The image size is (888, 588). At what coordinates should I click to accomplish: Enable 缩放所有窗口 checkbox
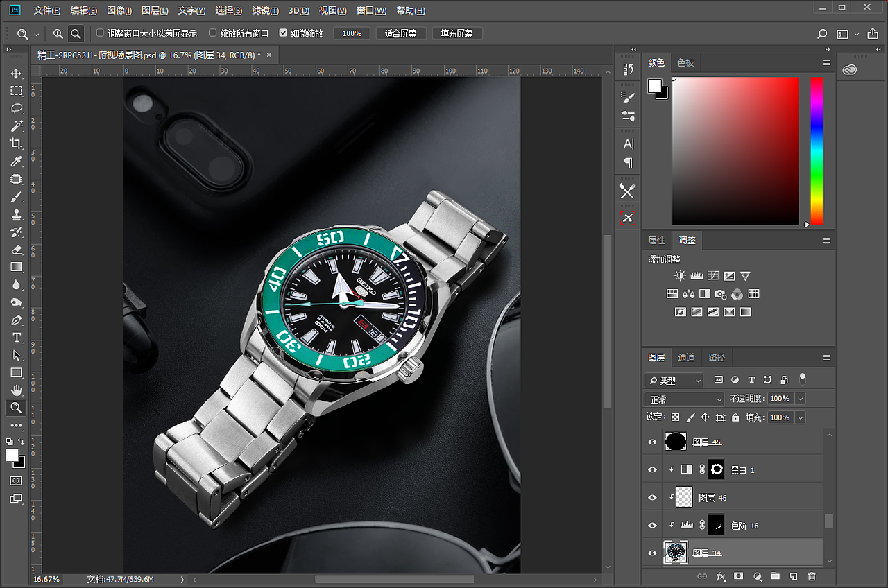click(x=213, y=33)
